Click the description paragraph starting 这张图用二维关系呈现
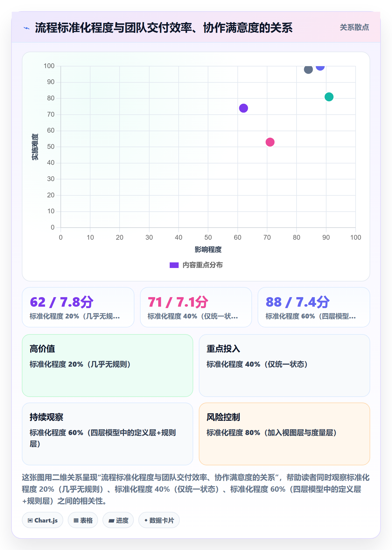Viewport: 392px width, 550px height. tap(196, 489)
